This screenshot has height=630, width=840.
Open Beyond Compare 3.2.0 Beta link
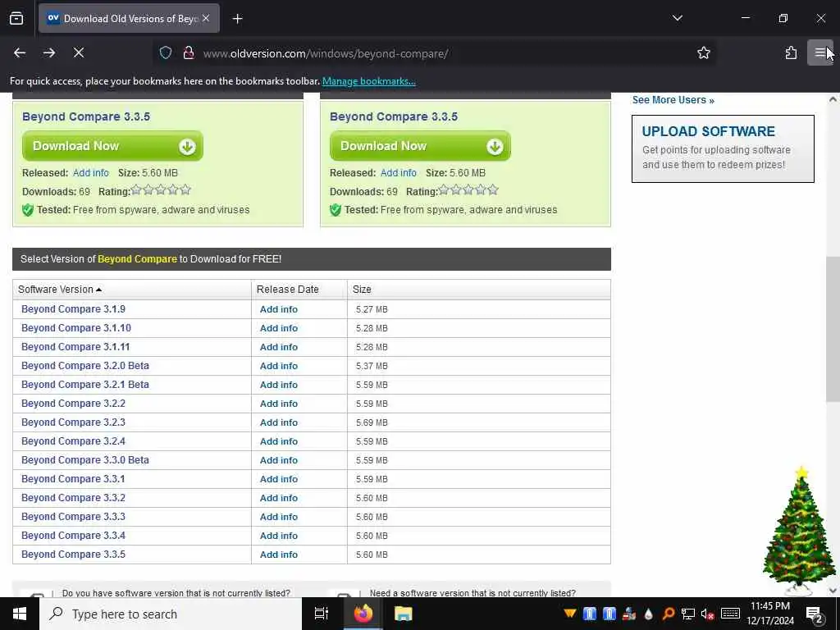pos(85,366)
